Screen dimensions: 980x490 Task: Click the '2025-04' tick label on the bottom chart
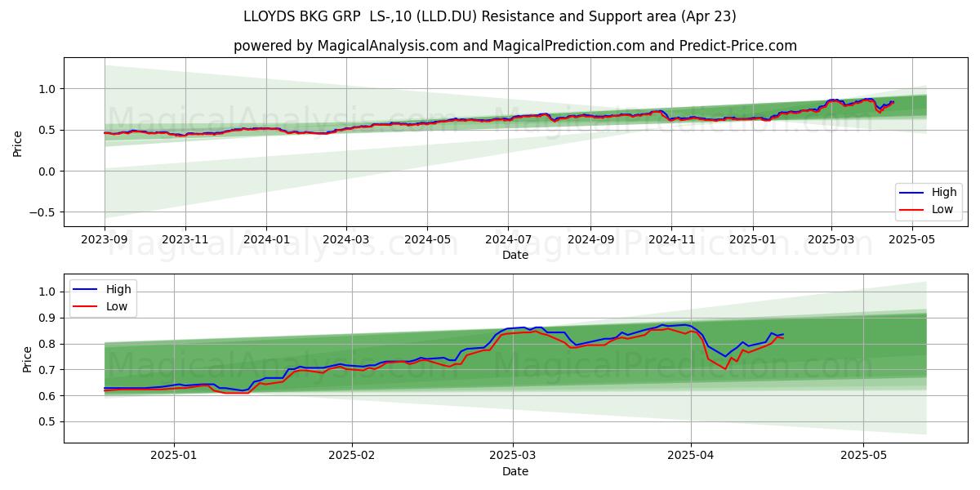(x=691, y=457)
